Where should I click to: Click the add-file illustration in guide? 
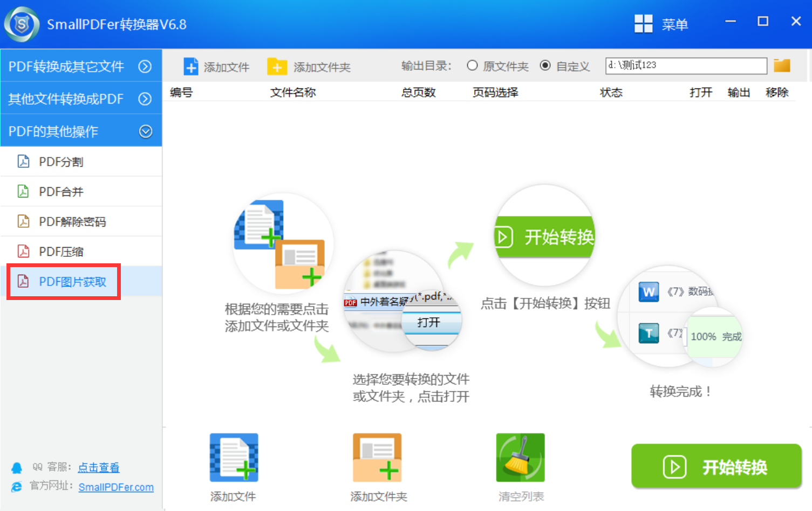click(282, 244)
